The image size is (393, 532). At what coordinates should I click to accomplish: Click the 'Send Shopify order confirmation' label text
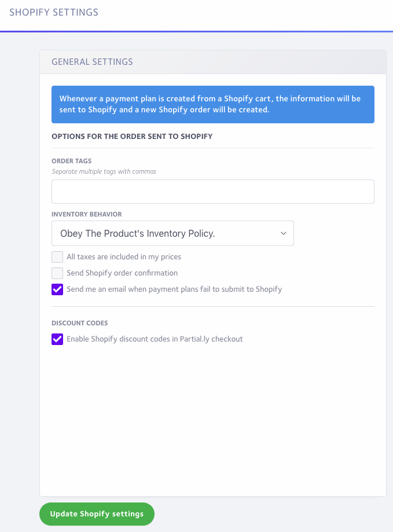coord(122,273)
